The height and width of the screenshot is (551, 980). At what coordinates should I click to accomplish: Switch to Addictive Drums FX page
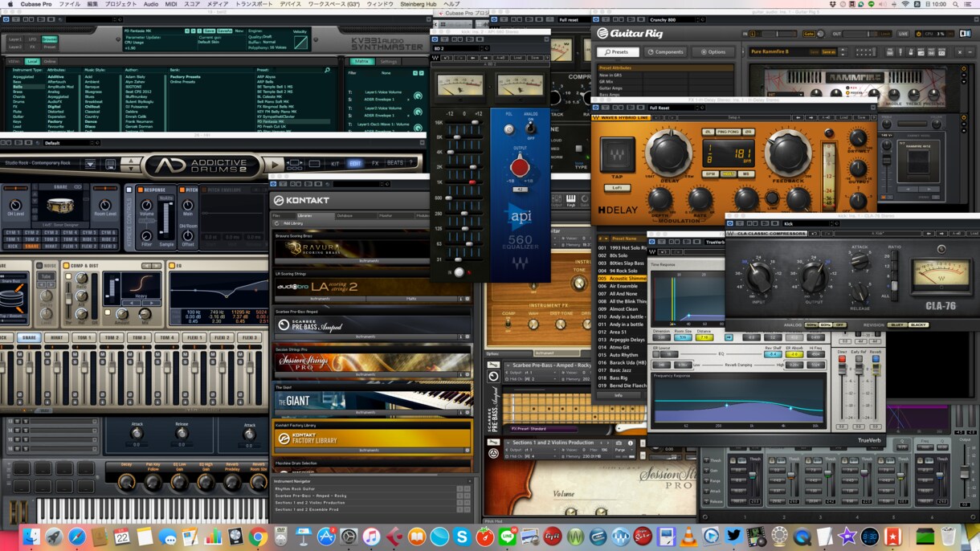[374, 163]
